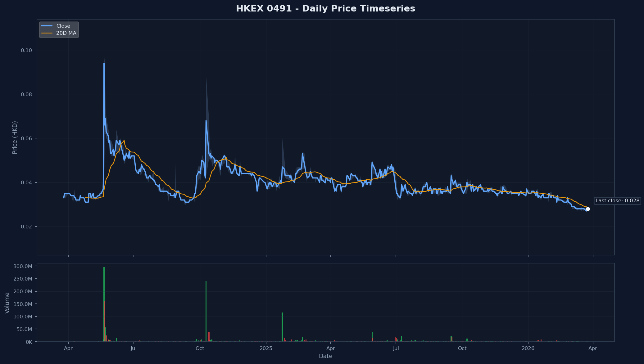Click the 200.0M volume tick label

pos(23,291)
